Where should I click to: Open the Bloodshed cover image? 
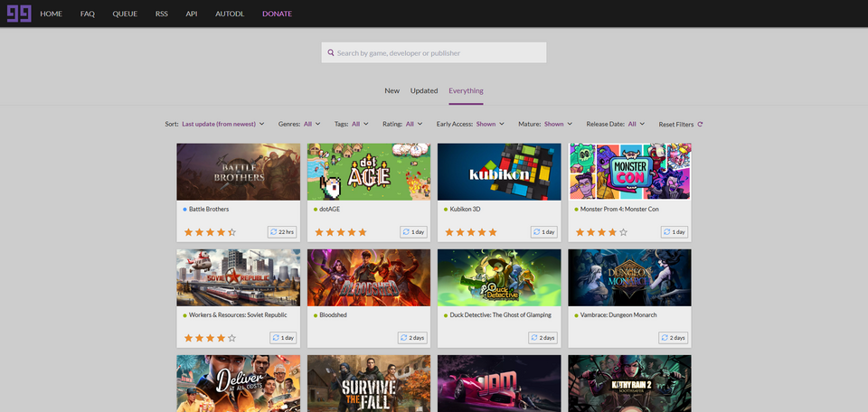coord(369,277)
